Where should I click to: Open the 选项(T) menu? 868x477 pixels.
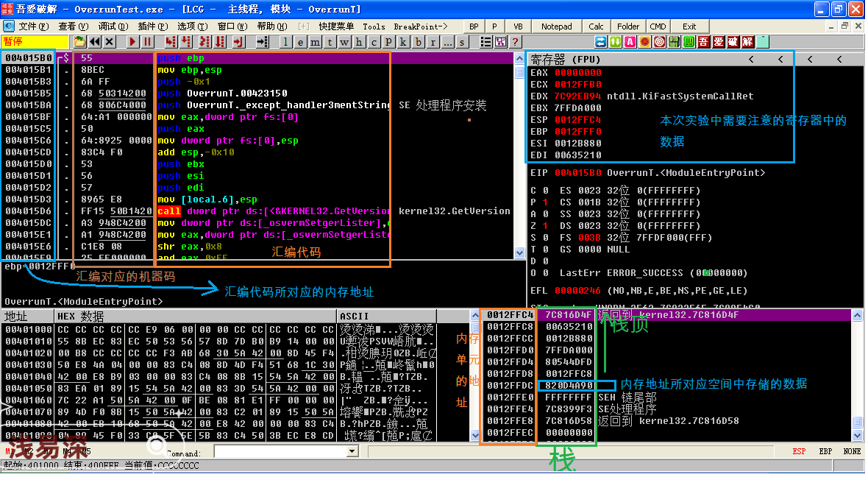(x=193, y=26)
